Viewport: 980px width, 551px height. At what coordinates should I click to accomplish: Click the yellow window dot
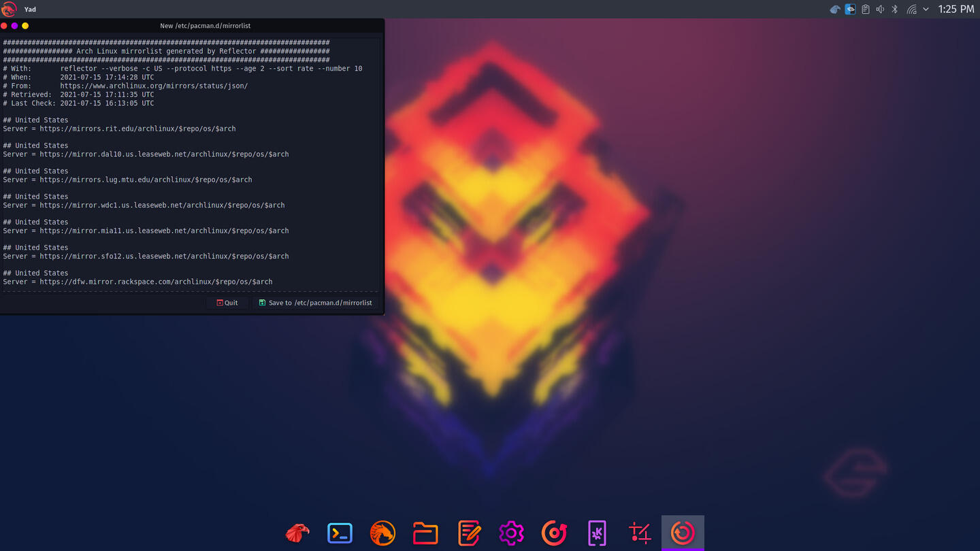[x=25, y=26]
